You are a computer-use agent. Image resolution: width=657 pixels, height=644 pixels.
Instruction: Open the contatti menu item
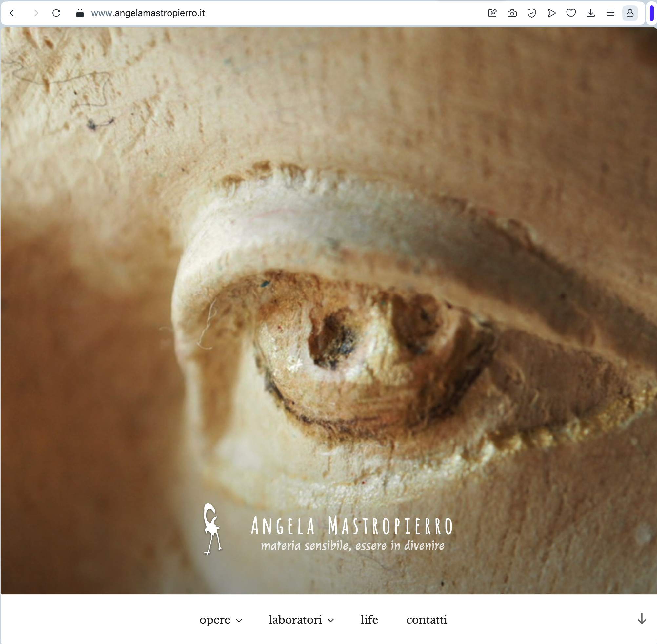(x=427, y=620)
